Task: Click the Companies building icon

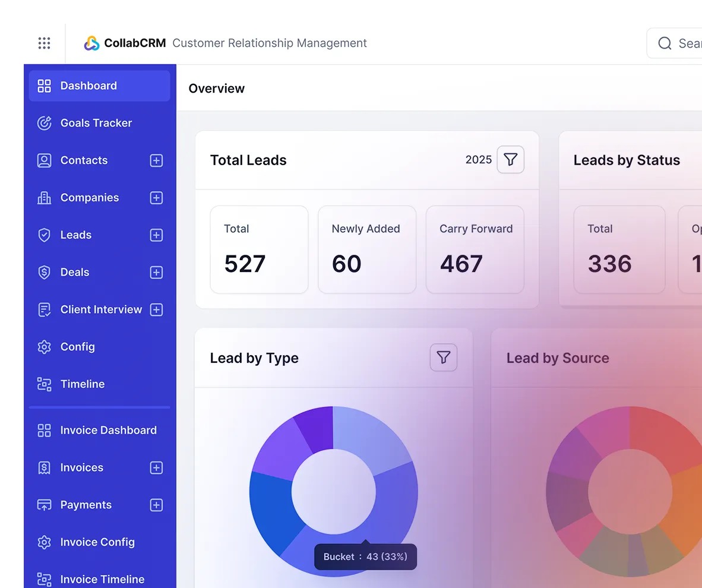Action: coord(44,197)
